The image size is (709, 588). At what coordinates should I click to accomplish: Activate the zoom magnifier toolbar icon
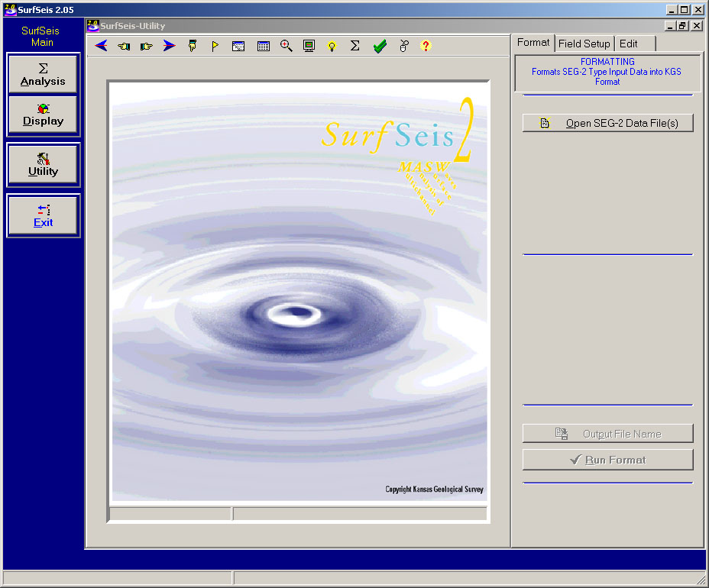pyautogui.click(x=286, y=46)
